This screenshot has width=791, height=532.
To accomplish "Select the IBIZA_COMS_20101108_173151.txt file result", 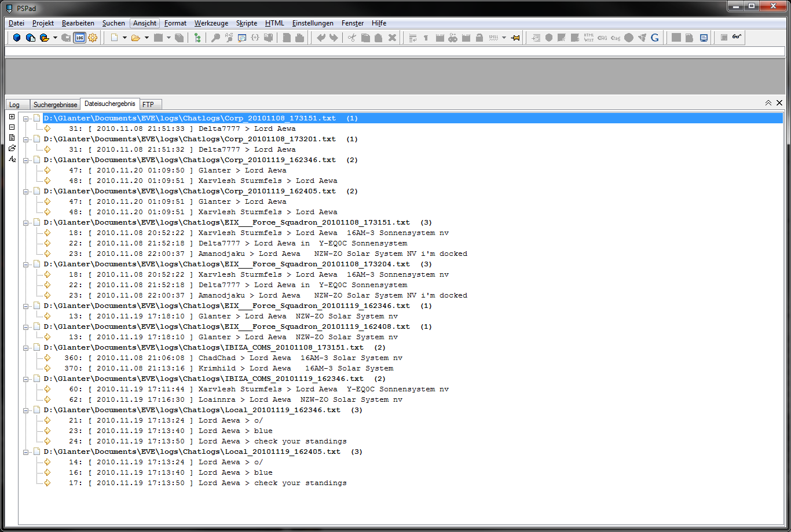I will 203,347.
